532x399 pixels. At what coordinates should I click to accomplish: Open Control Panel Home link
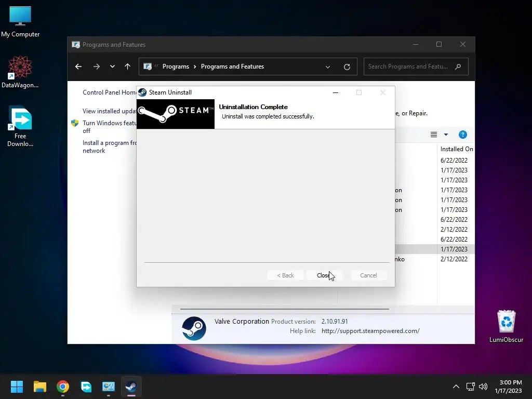109,92
